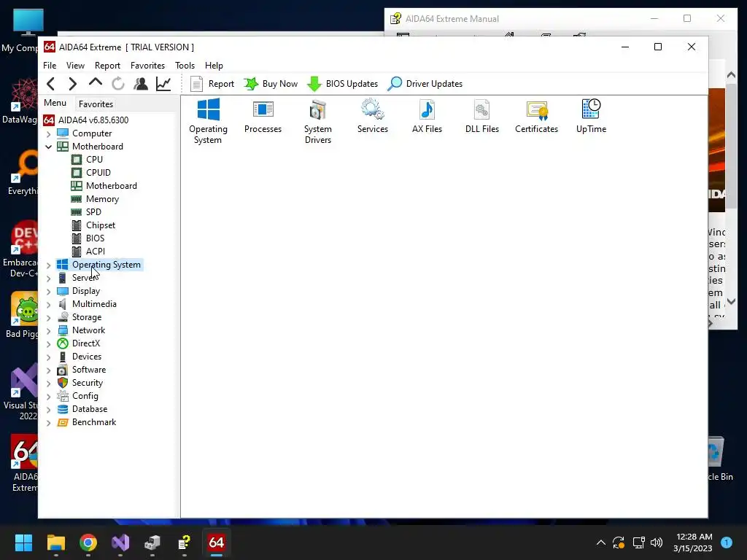The height and width of the screenshot is (560, 747).
Task: Open the UpTime icon
Action: (x=591, y=117)
